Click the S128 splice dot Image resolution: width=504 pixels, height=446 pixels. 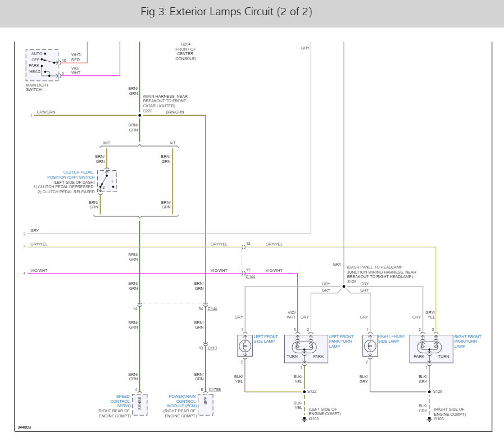pyautogui.click(x=429, y=392)
